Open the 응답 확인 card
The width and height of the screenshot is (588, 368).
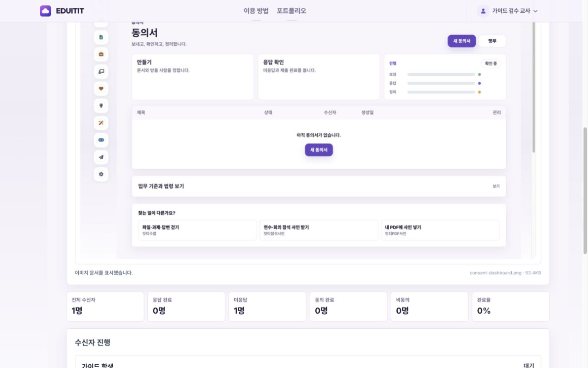pos(319,77)
